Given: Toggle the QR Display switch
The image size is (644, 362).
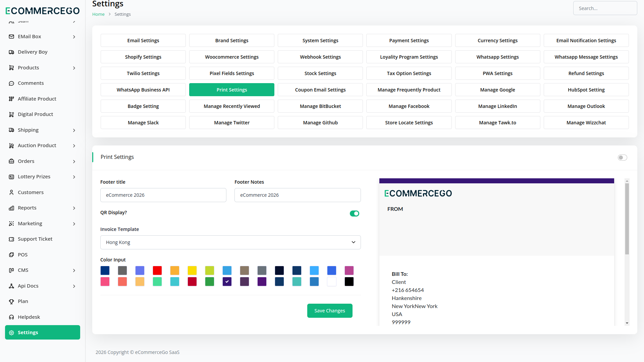Looking at the screenshot, I should (355, 214).
